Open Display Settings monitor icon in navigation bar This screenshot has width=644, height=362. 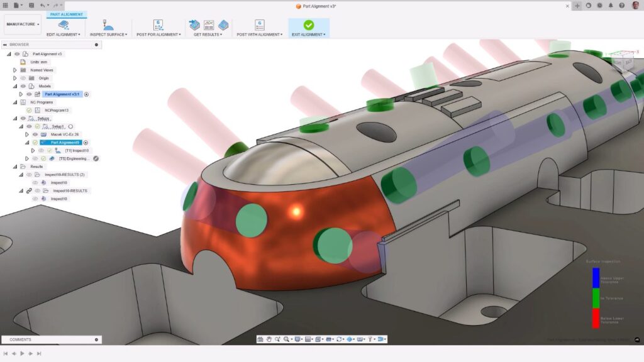click(x=297, y=339)
